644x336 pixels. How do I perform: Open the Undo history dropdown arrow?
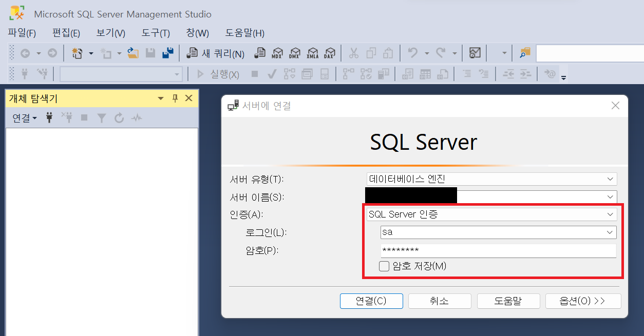(x=426, y=53)
